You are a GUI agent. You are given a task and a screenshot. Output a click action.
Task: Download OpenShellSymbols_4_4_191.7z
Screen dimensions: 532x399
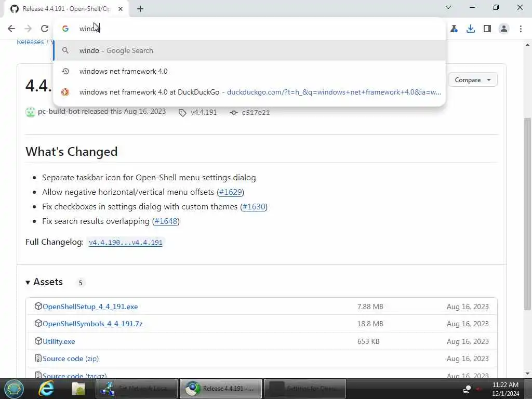pyautogui.click(x=92, y=324)
